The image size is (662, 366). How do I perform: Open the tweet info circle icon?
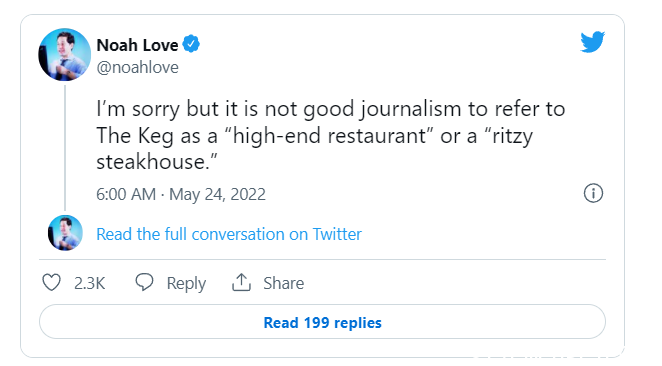pos(593,193)
